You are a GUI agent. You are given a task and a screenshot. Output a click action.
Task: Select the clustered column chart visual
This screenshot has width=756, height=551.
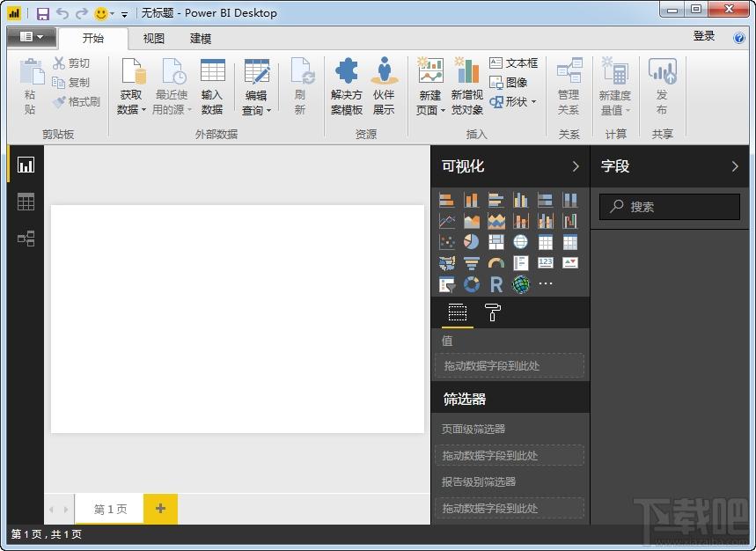[520, 200]
